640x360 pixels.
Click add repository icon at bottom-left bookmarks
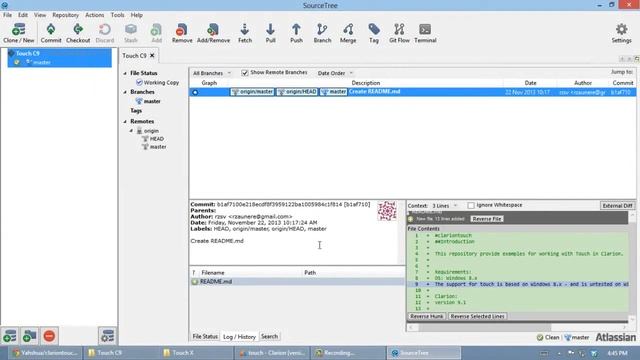click(10, 336)
